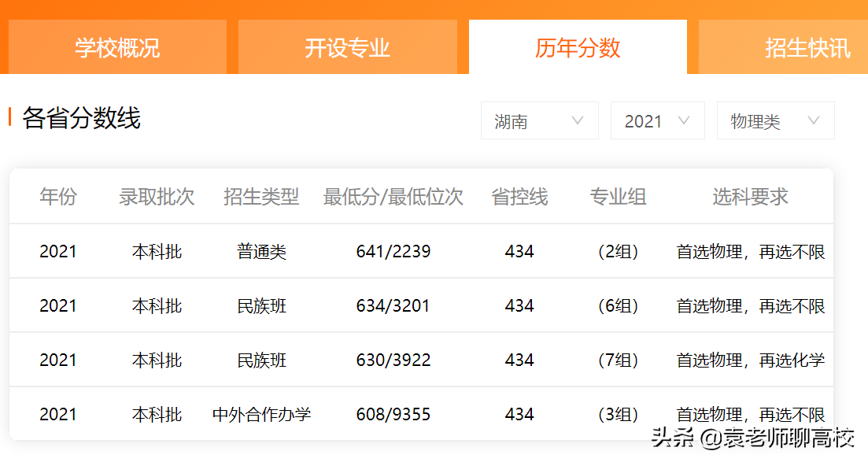This screenshot has width=868, height=462.
Task: Click the chevron arrow beside 物理类
Action: [x=813, y=120]
